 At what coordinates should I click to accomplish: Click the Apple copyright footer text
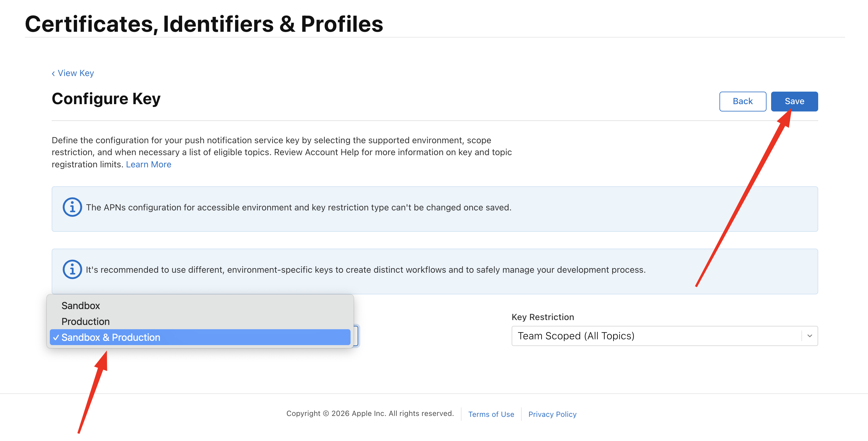(370, 414)
